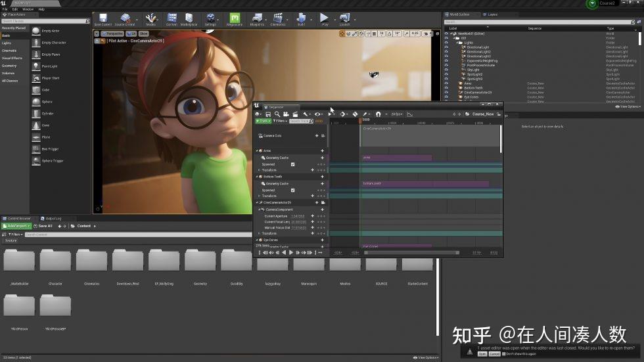Toggle the Spawned checkbox under Bottom Teeth track
Screen dimensions: 644x362
tap(293, 190)
